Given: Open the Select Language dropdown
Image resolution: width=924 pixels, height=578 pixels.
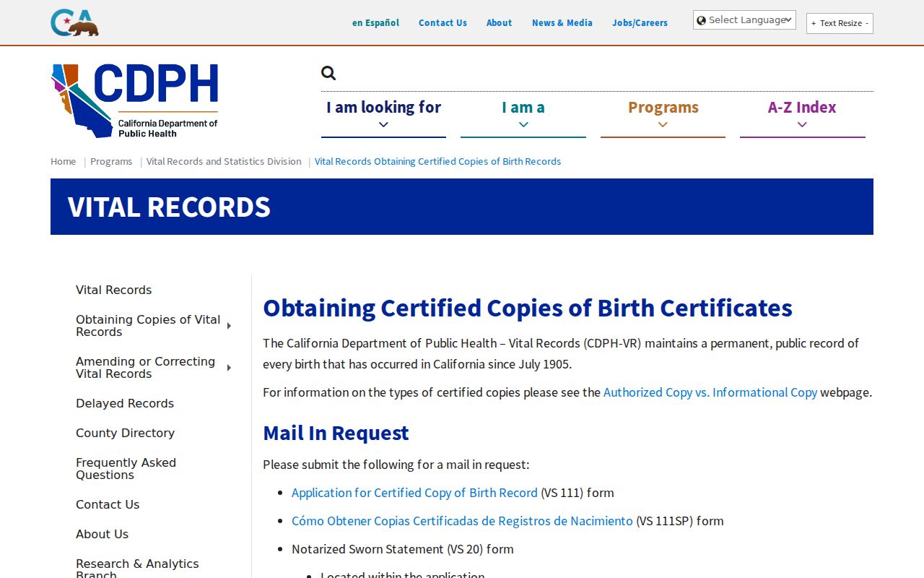Looking at the screenshot, I should coord(744,20).
